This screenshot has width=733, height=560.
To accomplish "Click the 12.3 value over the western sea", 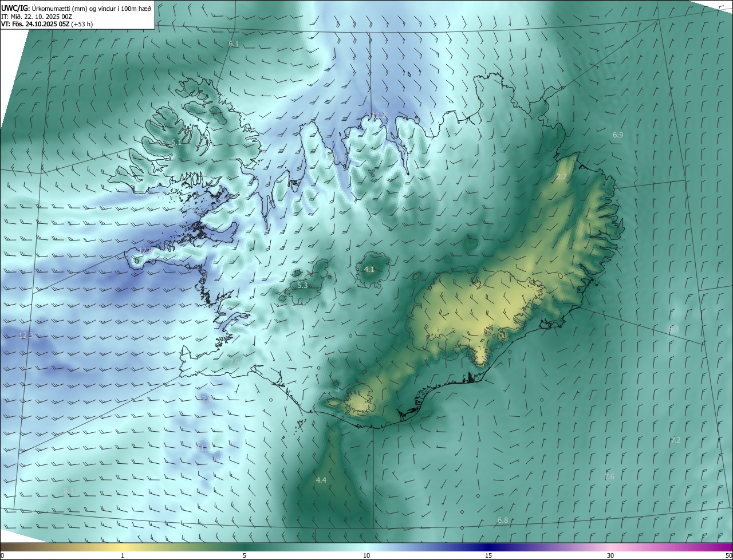I will [26, 335].
